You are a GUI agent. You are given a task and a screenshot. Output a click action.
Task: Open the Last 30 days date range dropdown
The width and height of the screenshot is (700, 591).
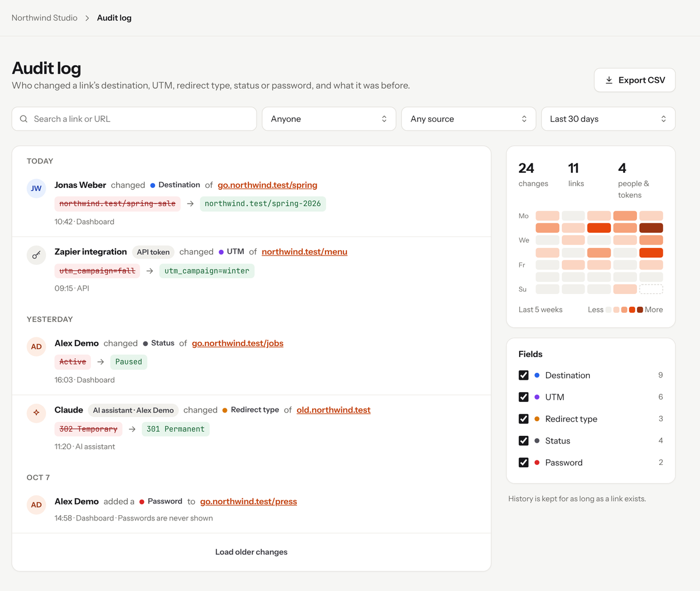pos(608,119)
